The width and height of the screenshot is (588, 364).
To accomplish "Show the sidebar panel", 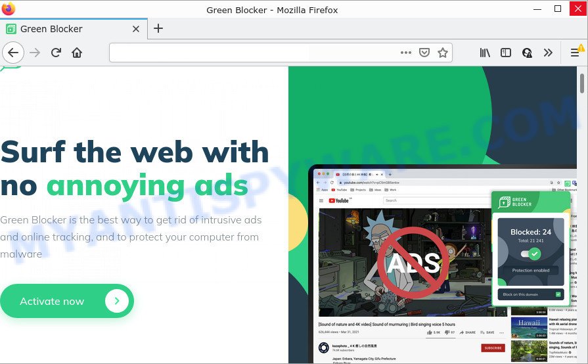I will click(506, 53).
